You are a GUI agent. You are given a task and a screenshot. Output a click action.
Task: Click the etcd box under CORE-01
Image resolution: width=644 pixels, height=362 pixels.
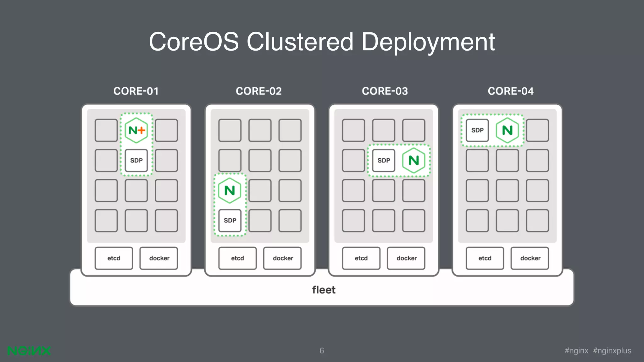(114, 258)
